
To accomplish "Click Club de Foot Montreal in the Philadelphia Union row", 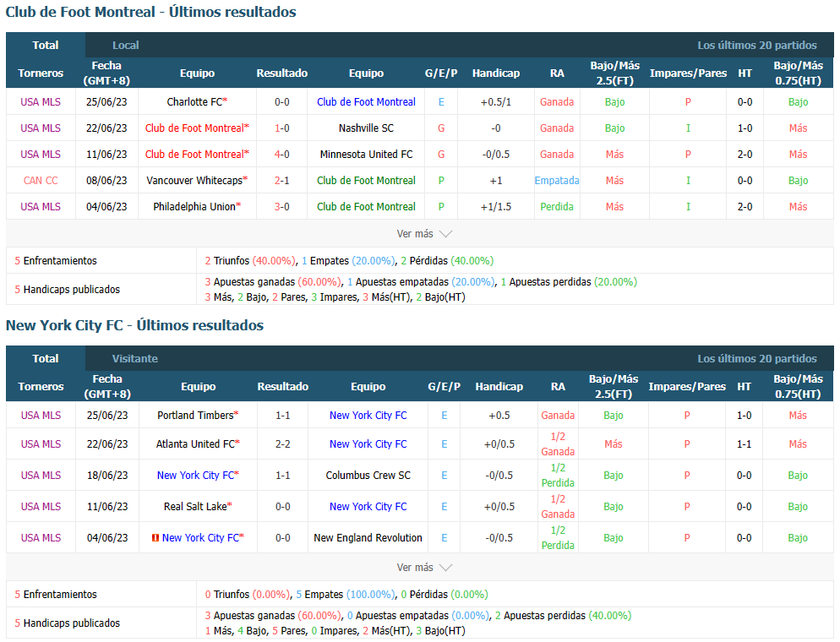I will pyautogui.click(x=366, y=207).
